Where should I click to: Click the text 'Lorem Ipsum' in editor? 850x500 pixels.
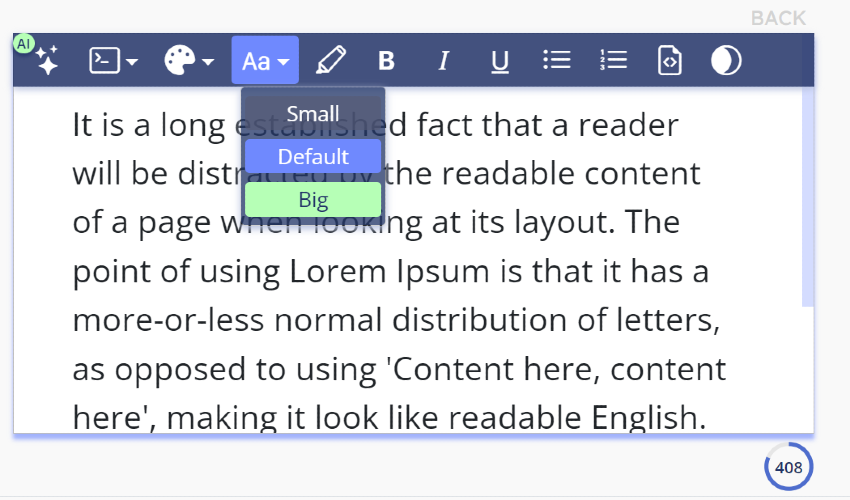tap(389, 271)
